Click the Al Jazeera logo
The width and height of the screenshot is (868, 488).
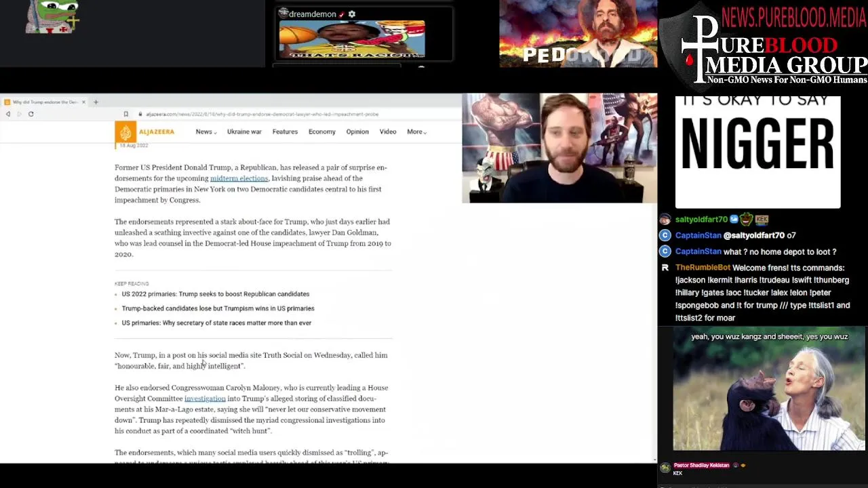point(145,131)
